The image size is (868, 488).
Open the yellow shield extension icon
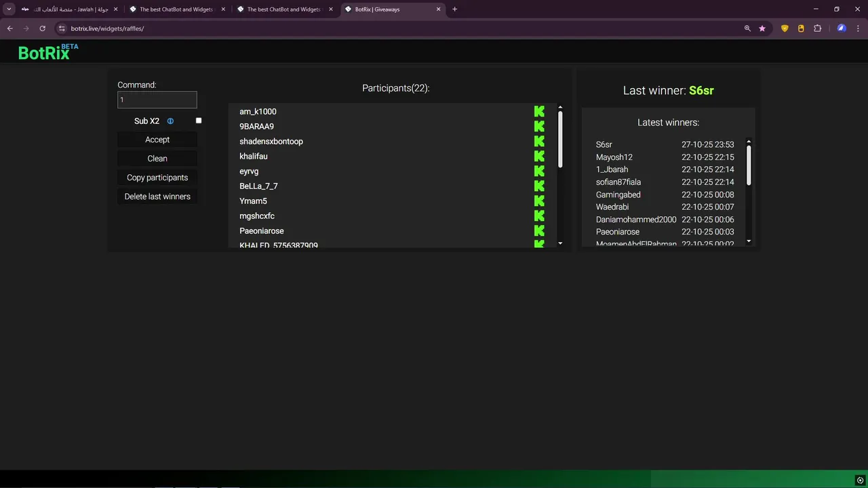tap(785, 28)
